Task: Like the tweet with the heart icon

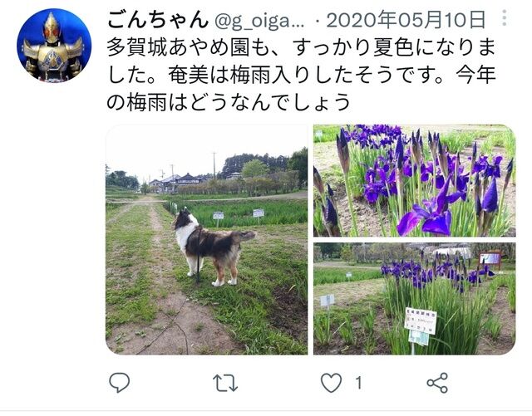Action: [331, 383]
